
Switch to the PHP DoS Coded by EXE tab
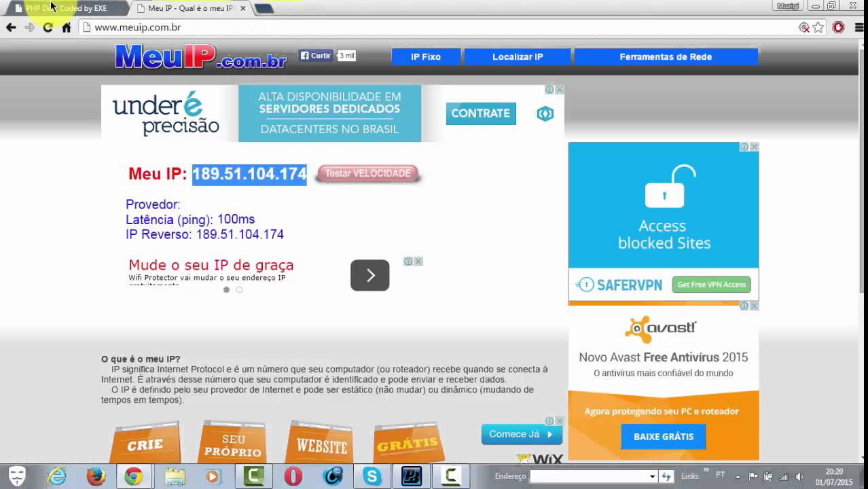tap(67, 8)
